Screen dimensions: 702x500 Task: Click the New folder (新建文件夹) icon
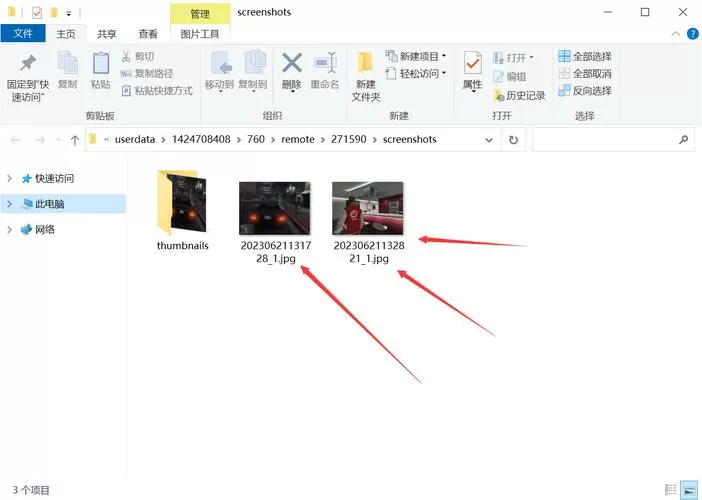pos(365,64)
